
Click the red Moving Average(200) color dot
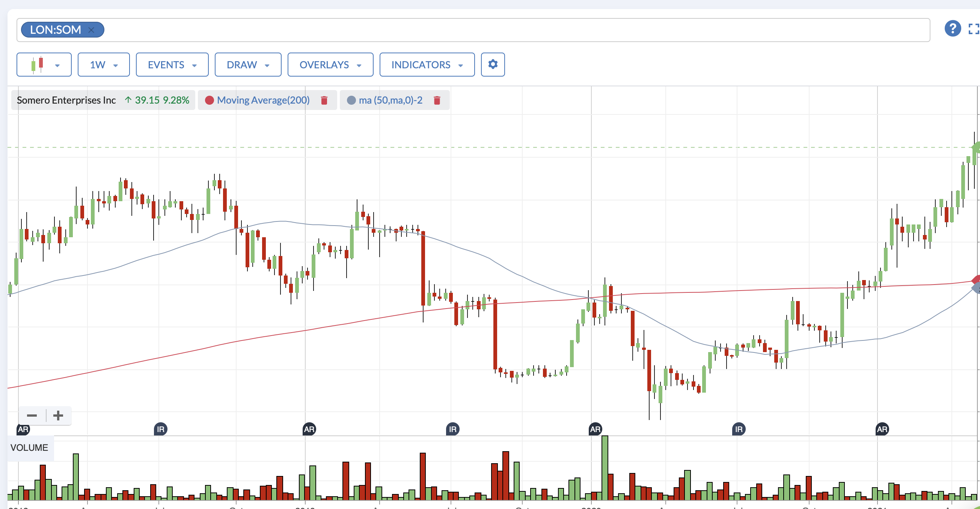(209, 100)
